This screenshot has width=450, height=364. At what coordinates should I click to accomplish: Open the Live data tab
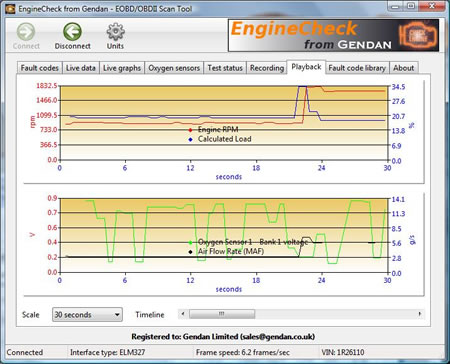pyautogui.click(x=80, y=68)
